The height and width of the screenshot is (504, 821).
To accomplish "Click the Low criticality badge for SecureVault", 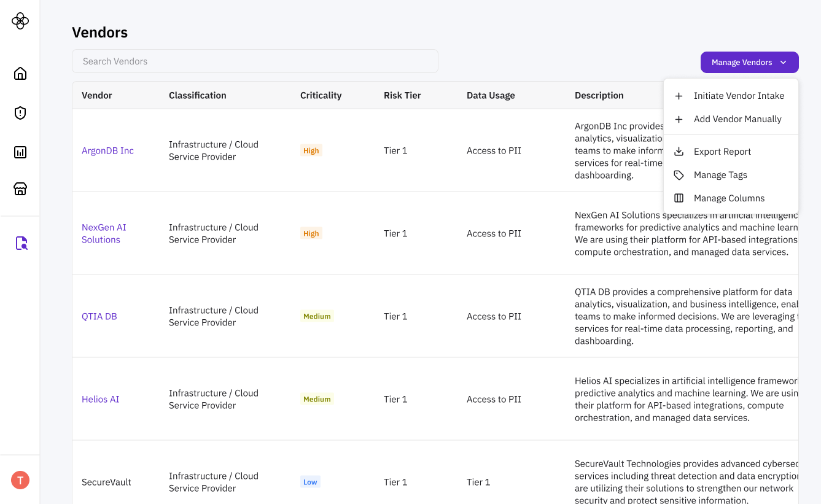I will [310, 482].
